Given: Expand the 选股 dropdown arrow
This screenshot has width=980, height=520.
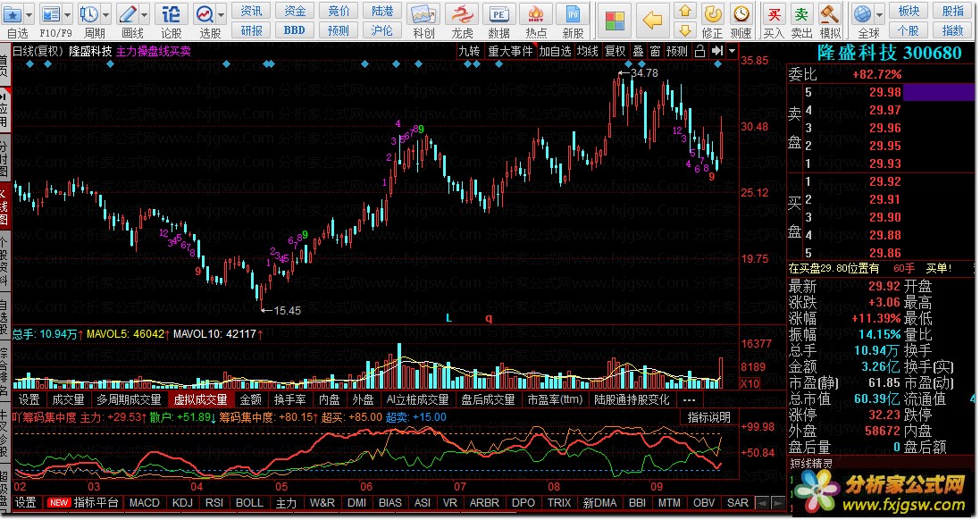Looking at the screenshot, I should click(221, 13).
